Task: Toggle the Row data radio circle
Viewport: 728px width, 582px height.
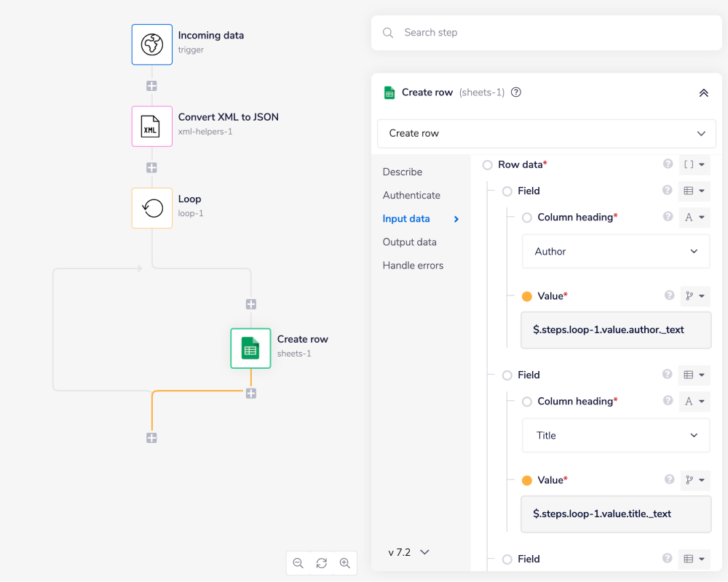Action: [488, 165]
